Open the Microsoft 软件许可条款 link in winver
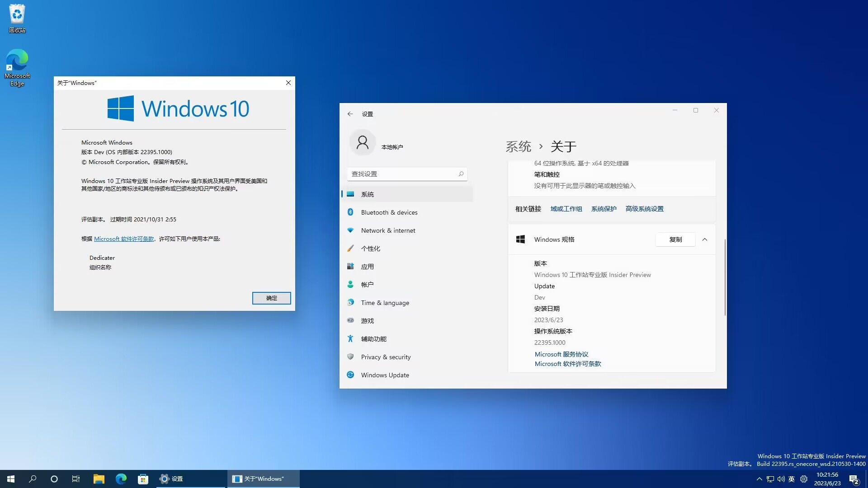 coord(124,239)
